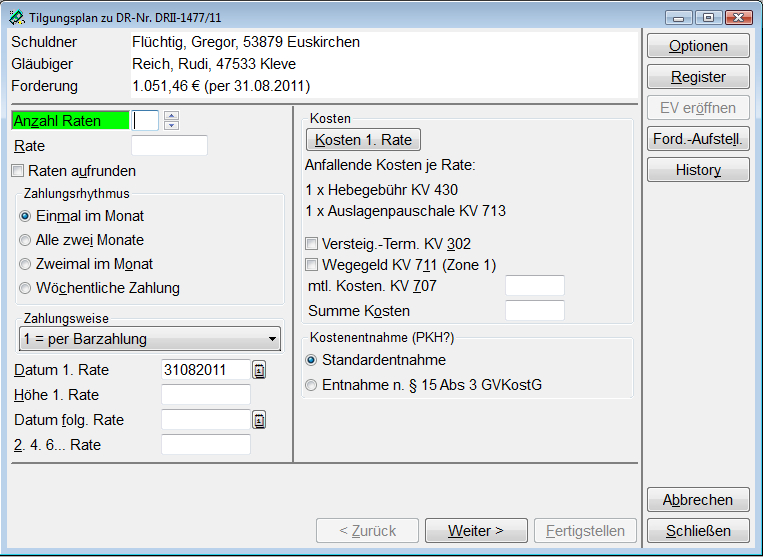
Task: Choose Wöchentliche Zahlung radio option
Action: (x=25, y=288)
